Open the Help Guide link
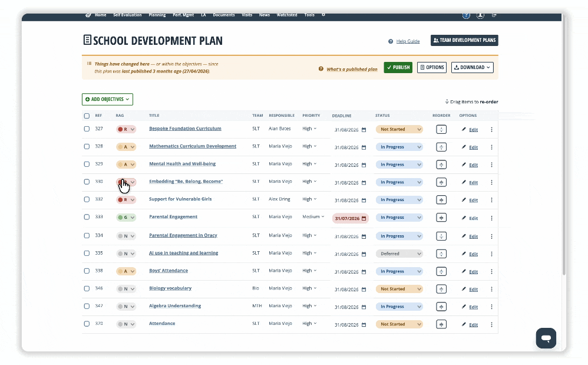 [x=408, y=41]
